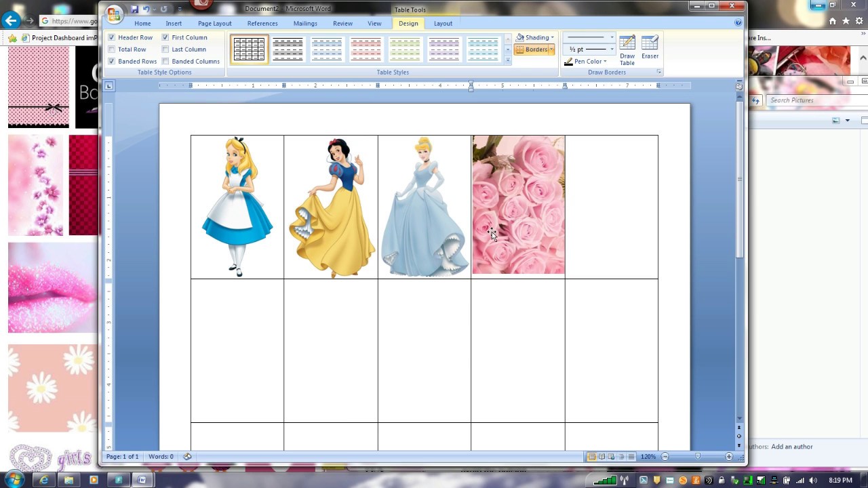868x488 pixels.
Task: Open browser Favorites star icon
Action: [846, 21]
